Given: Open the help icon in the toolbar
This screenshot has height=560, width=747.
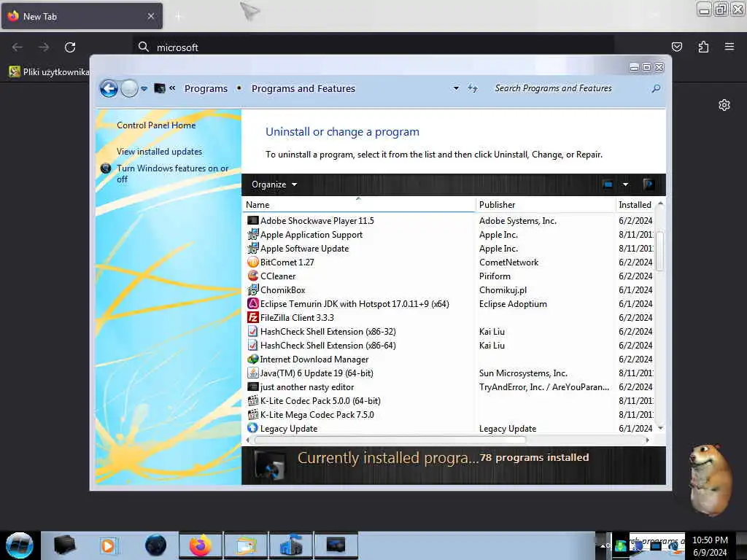Looking at the screenshot, I should point(648,184).
